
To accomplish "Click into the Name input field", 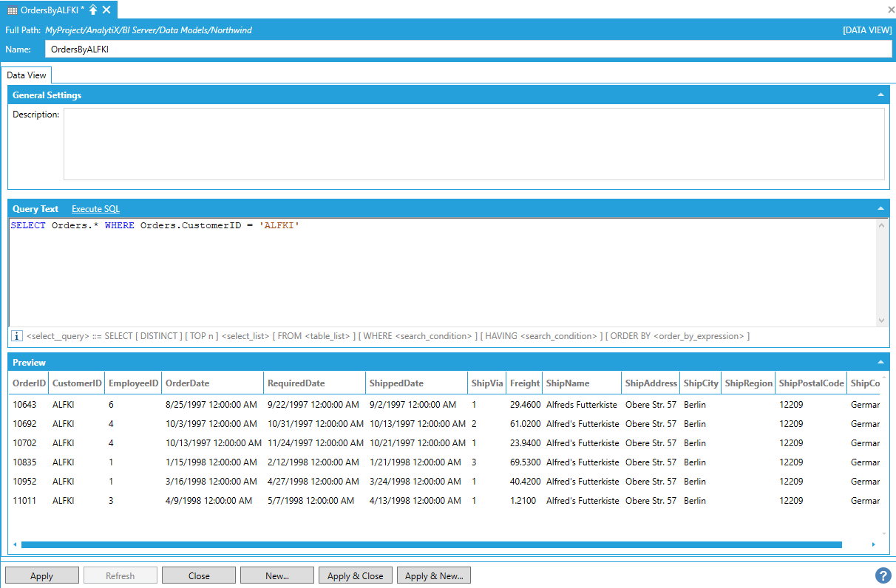I will pyautogui.click(x=468, y=49).
